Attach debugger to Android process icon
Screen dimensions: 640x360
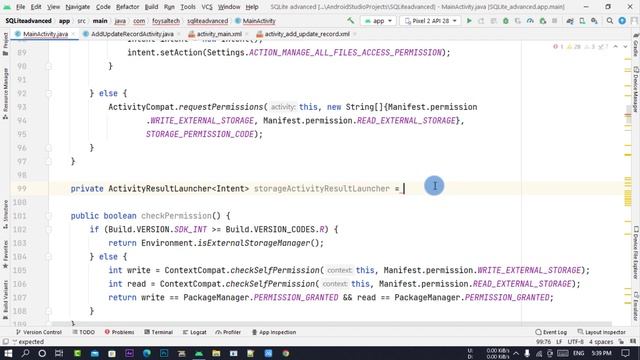click(x=542, y=20)
